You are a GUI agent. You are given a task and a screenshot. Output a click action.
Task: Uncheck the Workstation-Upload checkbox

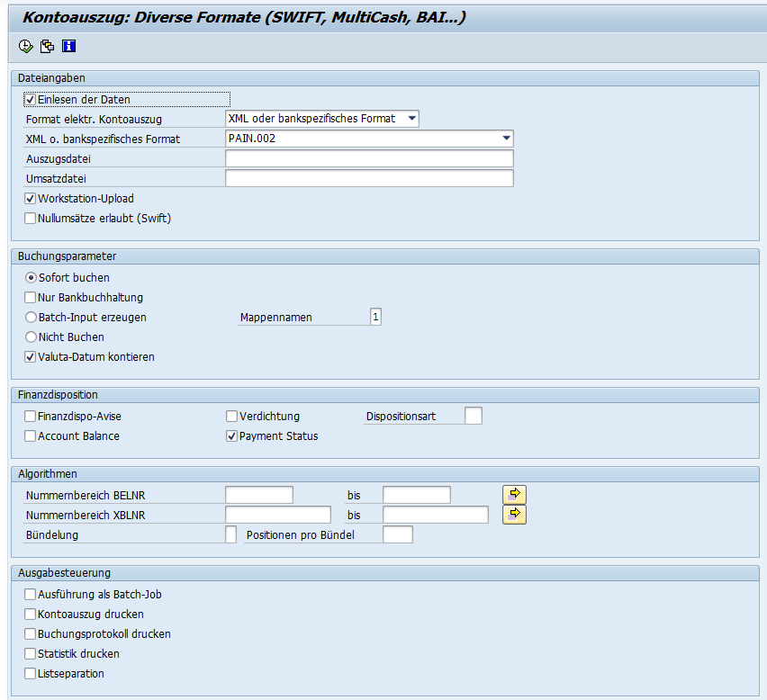pos(31,198)
